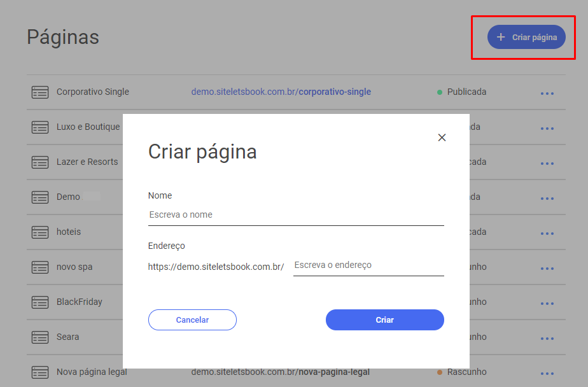The height and width of the screenshot is (387, 588).
Task: Select the page icon next to BlackFriday
Action: [x=40, y=303]
